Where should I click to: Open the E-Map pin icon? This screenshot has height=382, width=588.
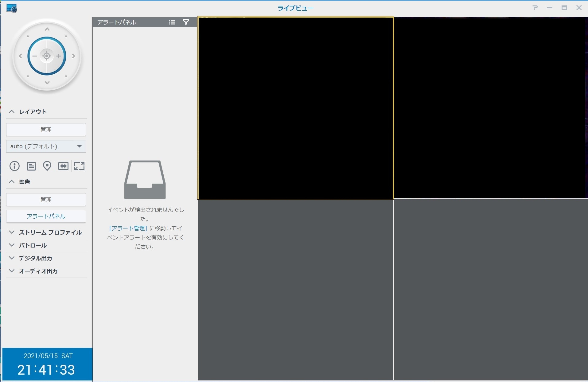pyautogui.click(x=47, y=166)
